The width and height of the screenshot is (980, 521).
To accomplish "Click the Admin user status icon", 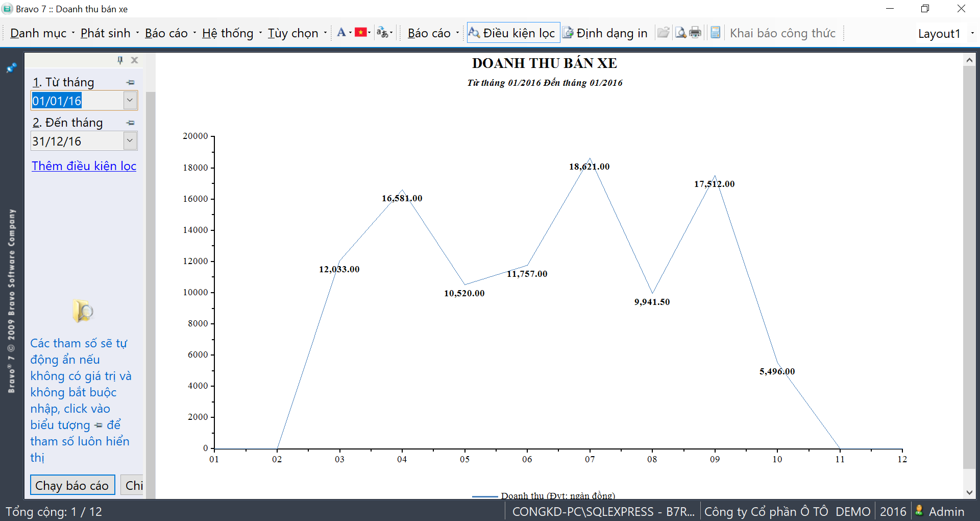I will [919, 511].
